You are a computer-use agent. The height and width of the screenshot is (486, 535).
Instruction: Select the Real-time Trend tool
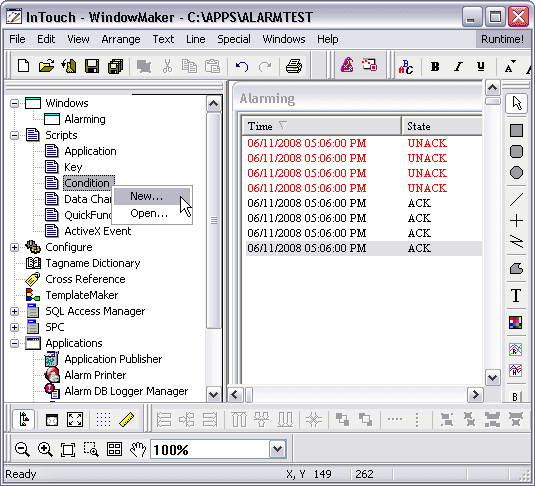coord(516,349)
